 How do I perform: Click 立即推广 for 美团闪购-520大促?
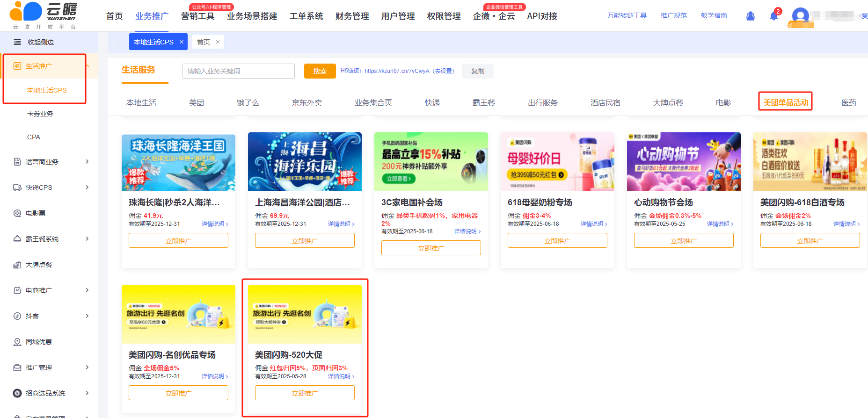[x=305, y=393]
